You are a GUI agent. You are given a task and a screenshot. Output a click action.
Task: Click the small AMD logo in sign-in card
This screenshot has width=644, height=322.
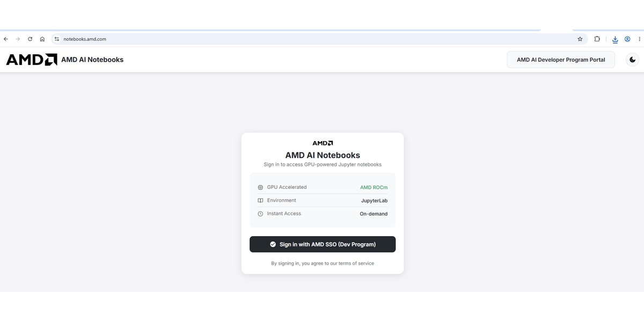323,143
